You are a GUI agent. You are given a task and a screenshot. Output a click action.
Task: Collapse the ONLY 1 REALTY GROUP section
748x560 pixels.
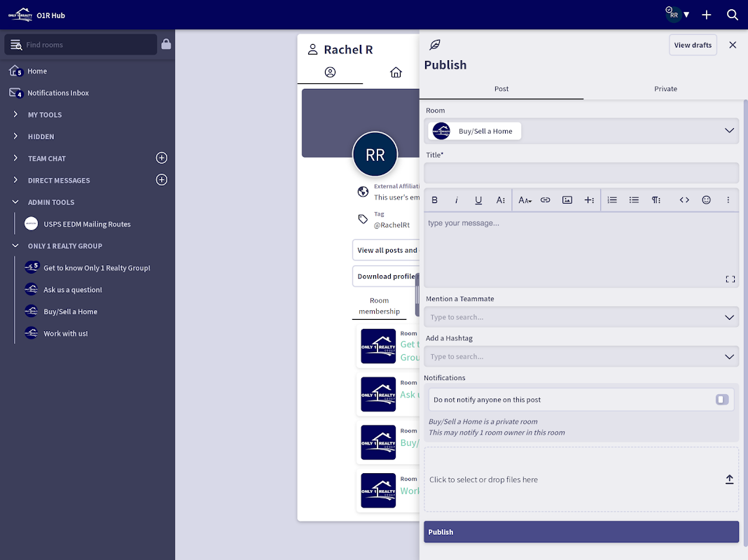(15, 246)
